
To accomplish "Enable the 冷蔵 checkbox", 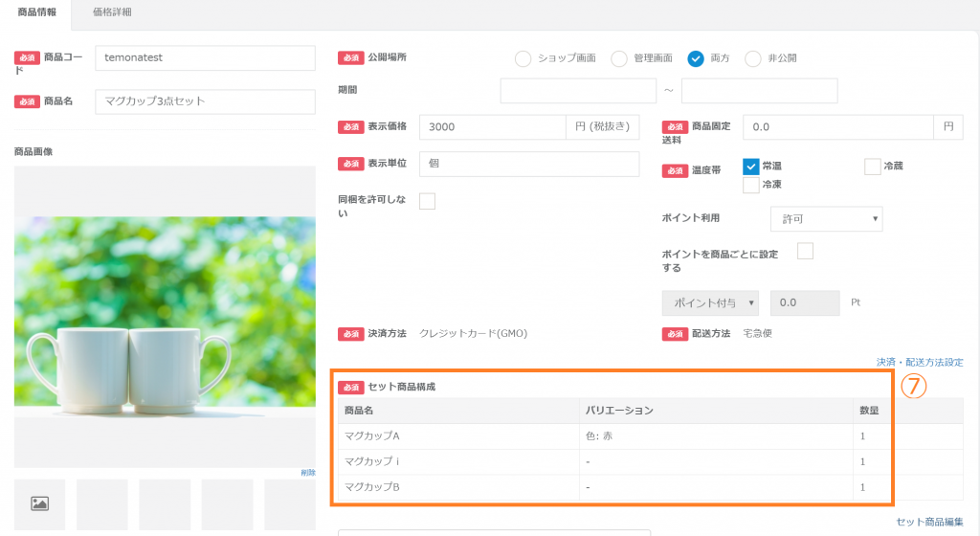I will coord(872,167).
